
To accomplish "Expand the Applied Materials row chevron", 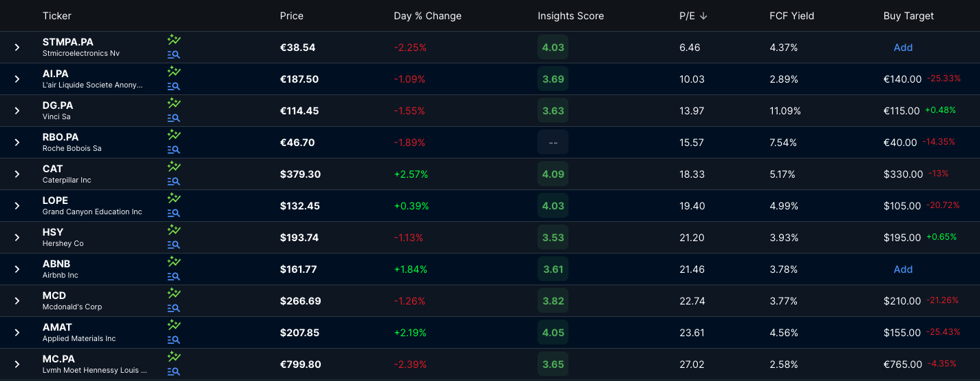I will tap(17, 333).
